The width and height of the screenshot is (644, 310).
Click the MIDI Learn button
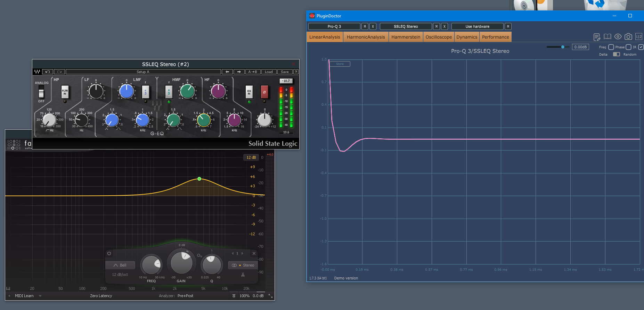(x=24, y=296)
